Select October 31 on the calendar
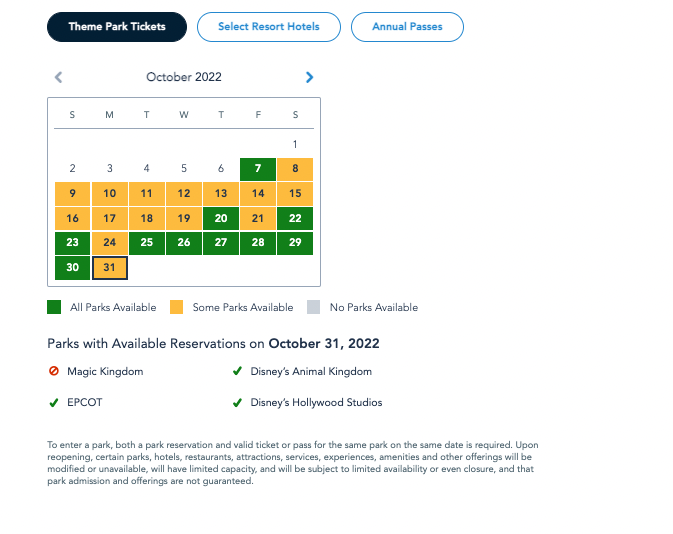 click(x=109, y=268)
